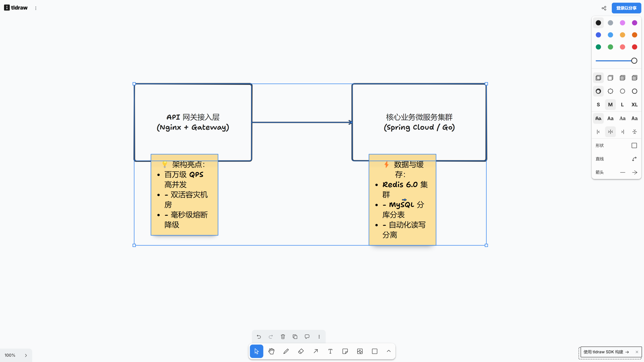644x362 pixels.
Task: Duplicate the selected shapes
Action: coord(295,337)
